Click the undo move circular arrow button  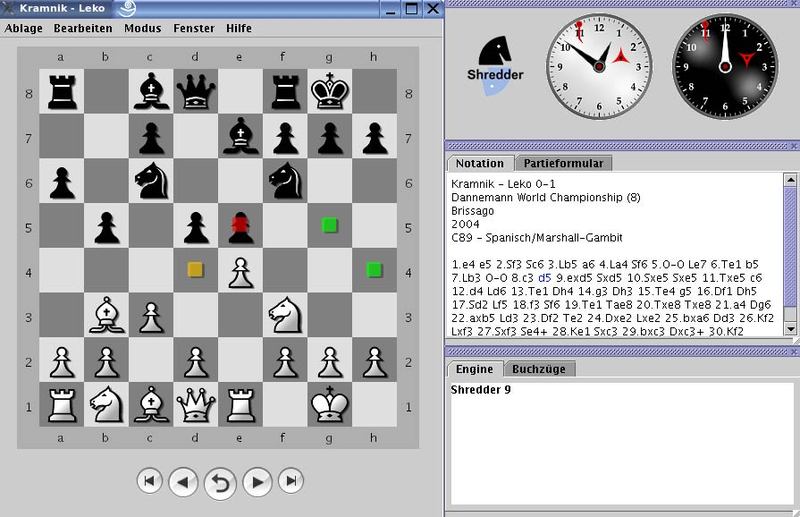[x=220, y=484]
